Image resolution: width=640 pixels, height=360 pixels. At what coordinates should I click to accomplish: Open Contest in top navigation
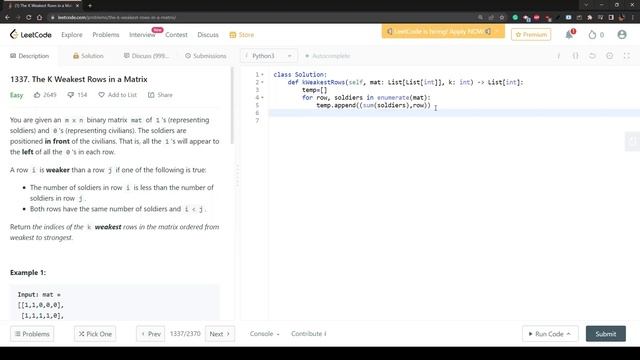pyautogui.click(x=176, y=35)
